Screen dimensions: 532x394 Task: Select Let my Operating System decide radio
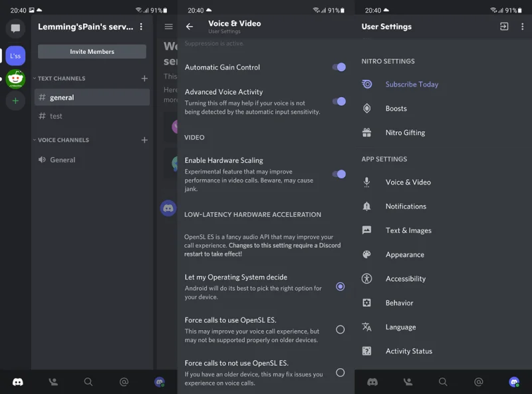[x=340, y=287]
